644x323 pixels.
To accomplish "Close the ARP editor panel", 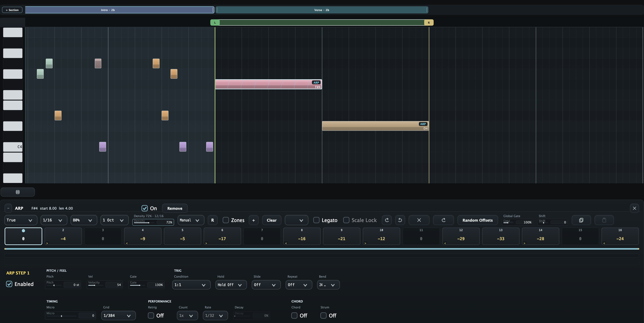I will pyautogui.click(x=634, y=208).
